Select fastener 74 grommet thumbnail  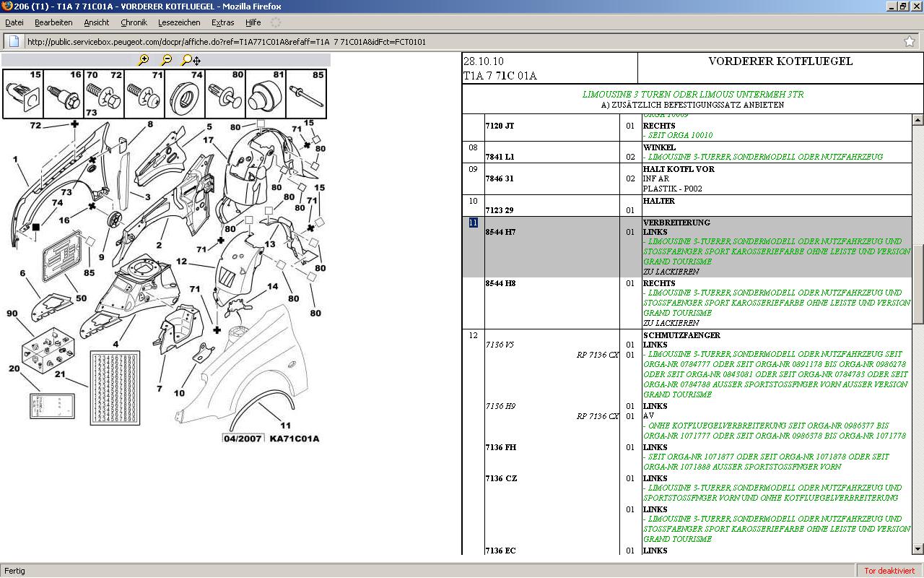[186, 94]
